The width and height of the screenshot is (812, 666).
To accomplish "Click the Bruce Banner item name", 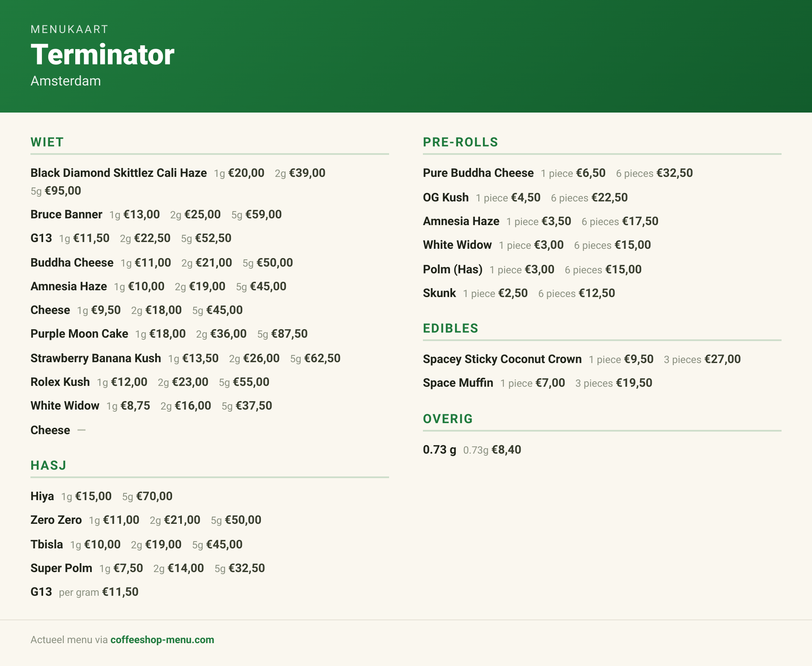I will point(66,214).
